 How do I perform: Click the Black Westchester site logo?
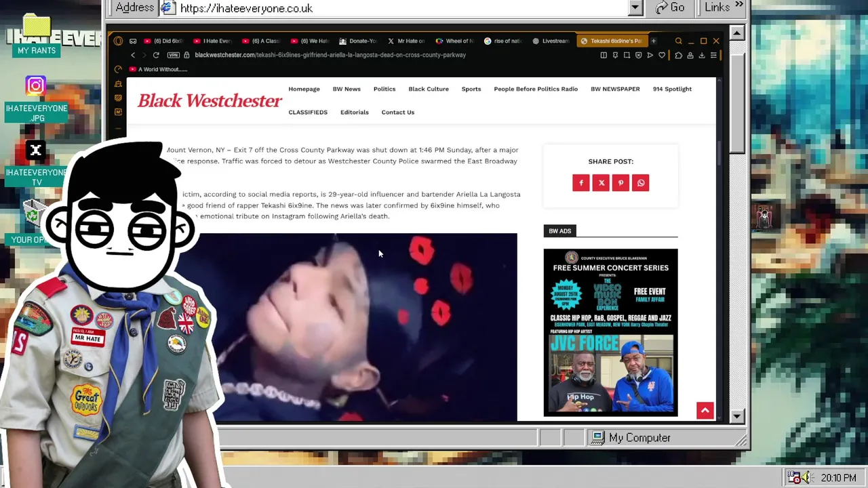[x=210, y=100]
